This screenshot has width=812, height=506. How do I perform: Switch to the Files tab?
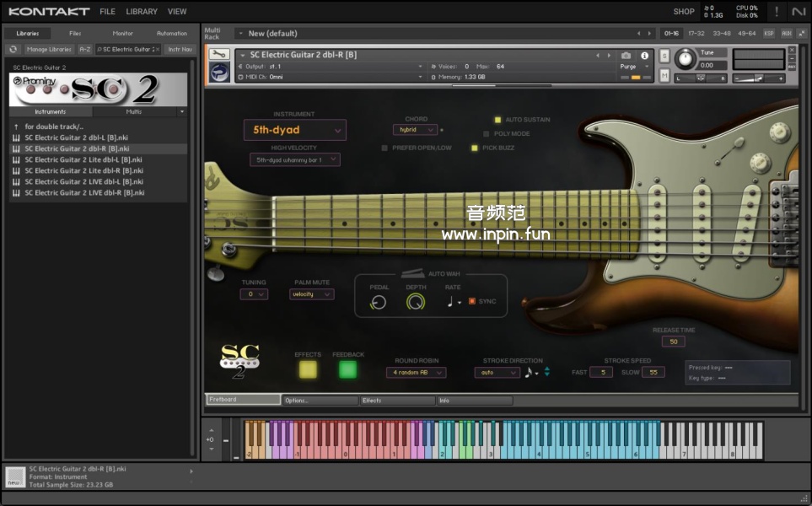click(x=75, y=34)
